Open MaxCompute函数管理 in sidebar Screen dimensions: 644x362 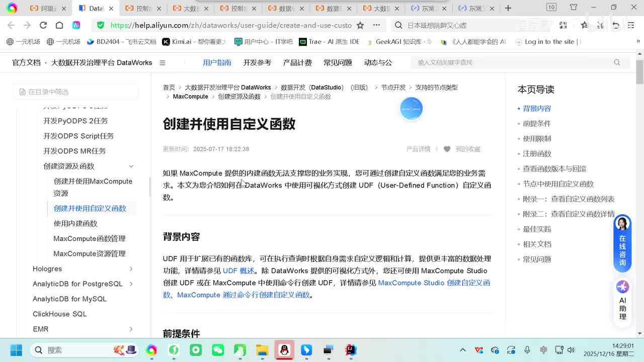(90, 238)
